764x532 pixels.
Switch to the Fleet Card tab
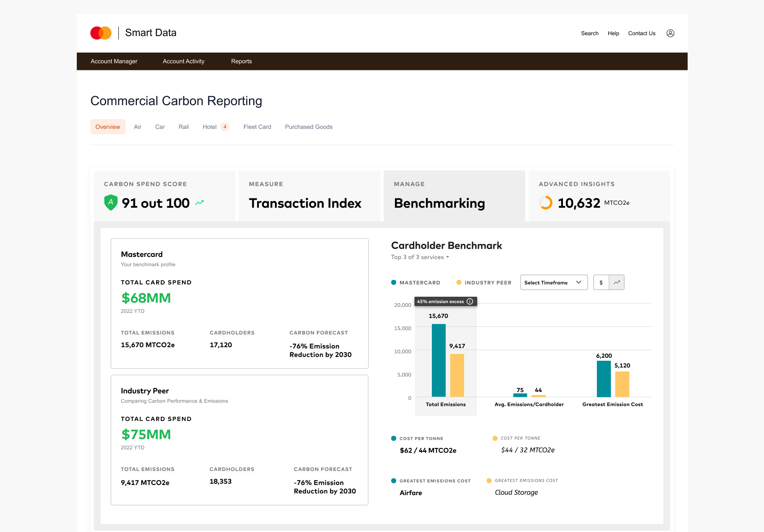point(257,127)
